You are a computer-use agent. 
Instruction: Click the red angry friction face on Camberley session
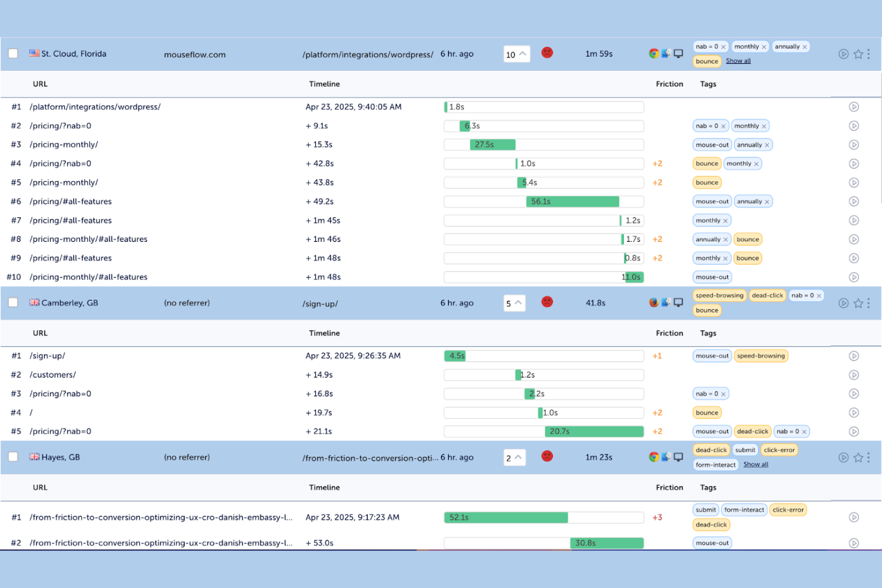coord(546,302)
